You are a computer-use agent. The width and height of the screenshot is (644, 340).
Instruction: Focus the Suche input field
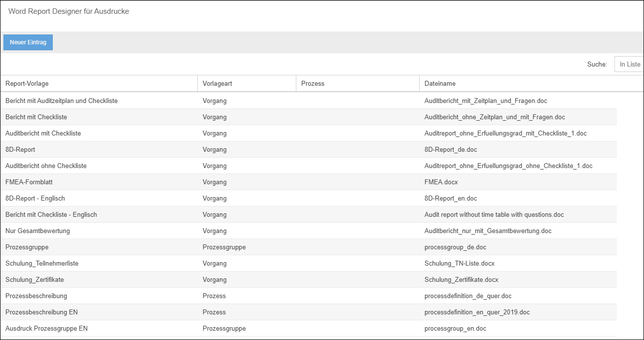coord(629,64)
